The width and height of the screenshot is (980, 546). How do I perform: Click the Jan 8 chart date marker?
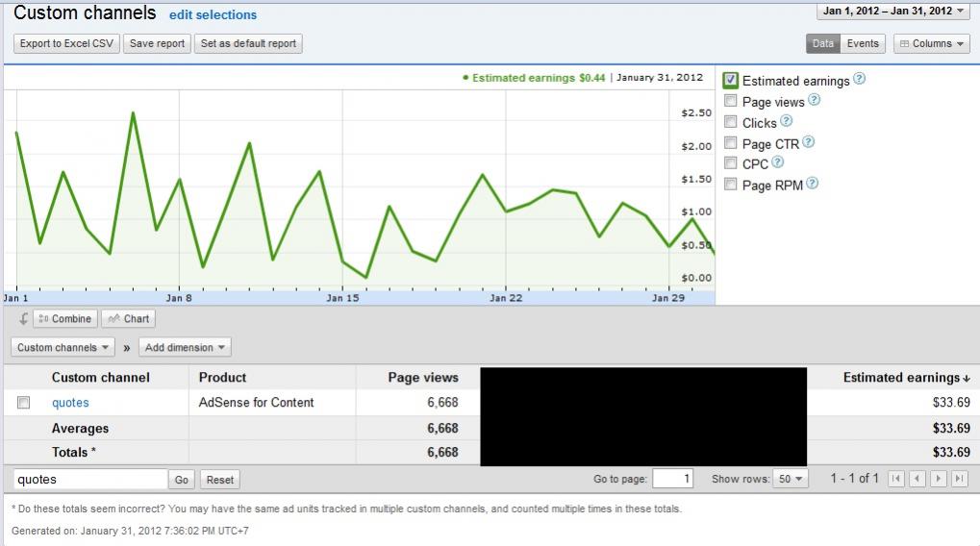click(x=179, y=298)
